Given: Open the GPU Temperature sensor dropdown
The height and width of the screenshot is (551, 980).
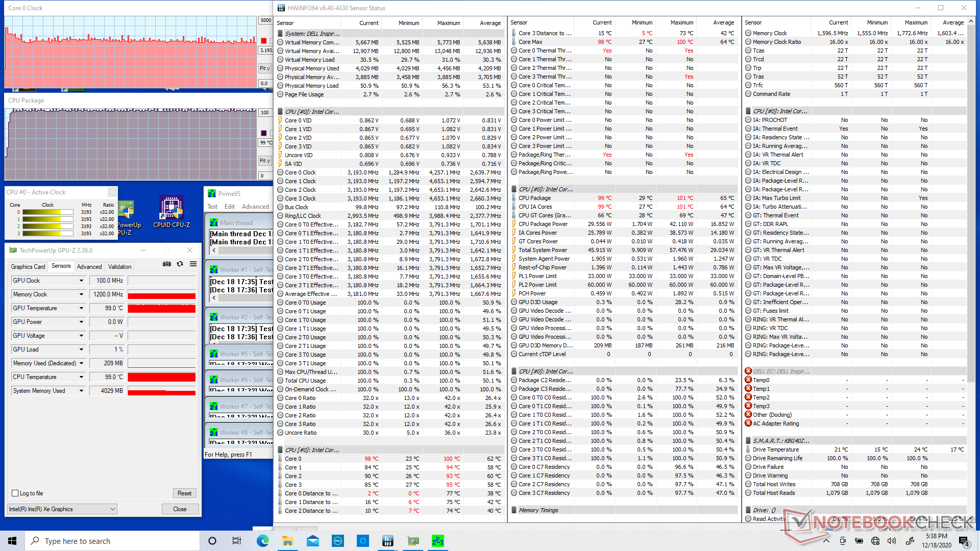Looking at the screenshot, I should [81, 308].
